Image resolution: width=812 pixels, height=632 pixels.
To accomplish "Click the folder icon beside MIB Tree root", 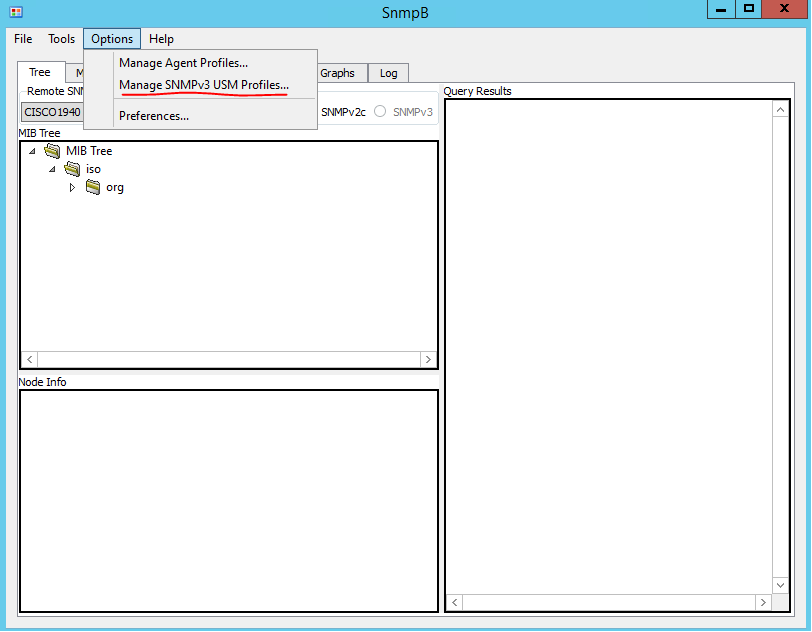I will click(x=52, y=150).
